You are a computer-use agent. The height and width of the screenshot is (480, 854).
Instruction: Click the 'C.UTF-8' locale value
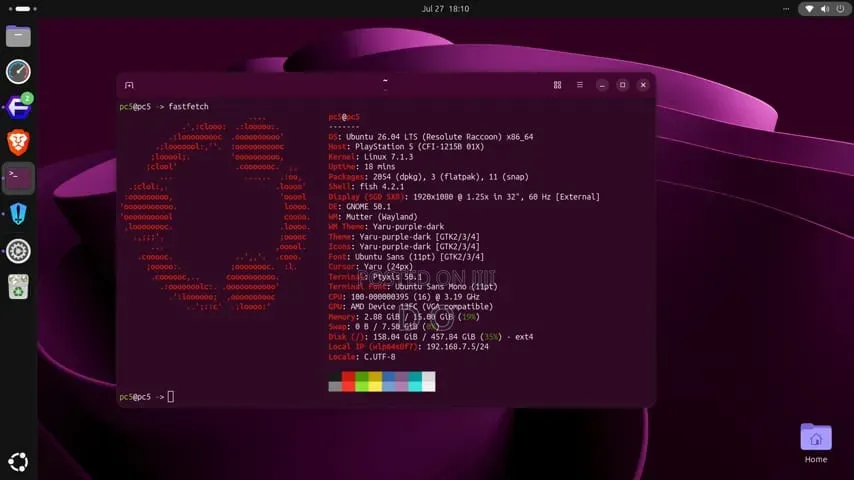380,357
